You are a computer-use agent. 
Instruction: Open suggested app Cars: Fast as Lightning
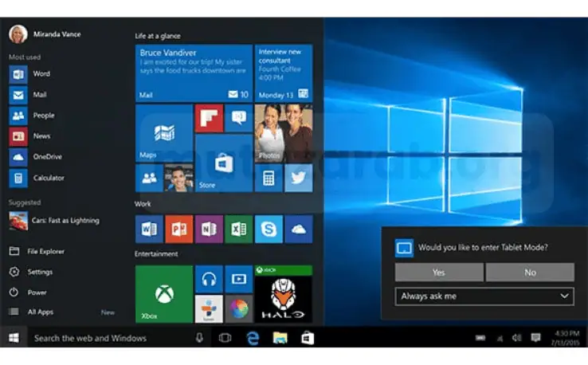54,221
